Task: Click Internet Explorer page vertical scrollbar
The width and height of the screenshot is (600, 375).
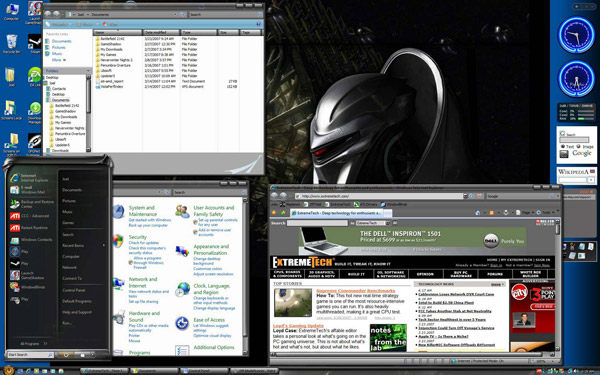Action: pyautogui.click(x=558, y=285)
